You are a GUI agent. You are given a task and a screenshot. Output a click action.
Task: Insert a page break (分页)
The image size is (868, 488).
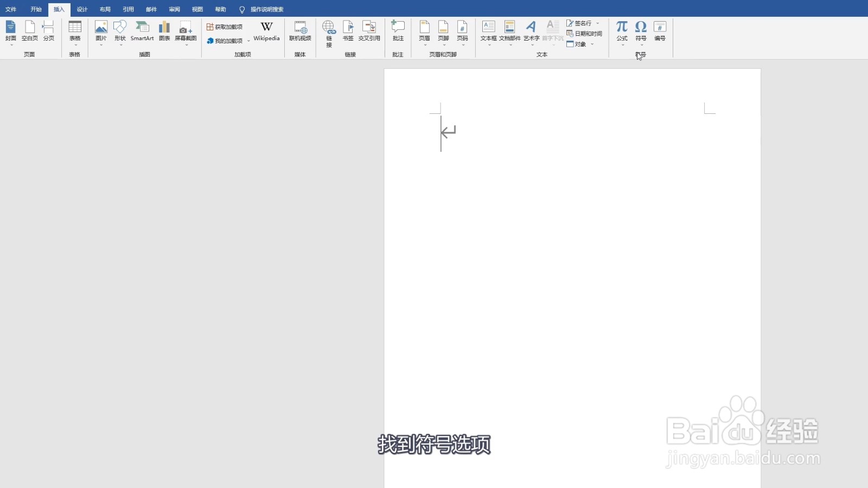49,31
